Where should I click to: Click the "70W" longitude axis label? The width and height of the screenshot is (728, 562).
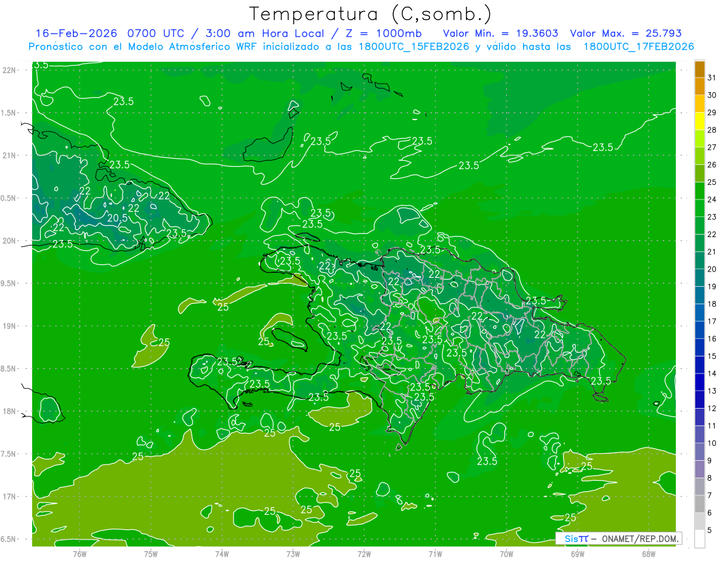tap(507, 554)
